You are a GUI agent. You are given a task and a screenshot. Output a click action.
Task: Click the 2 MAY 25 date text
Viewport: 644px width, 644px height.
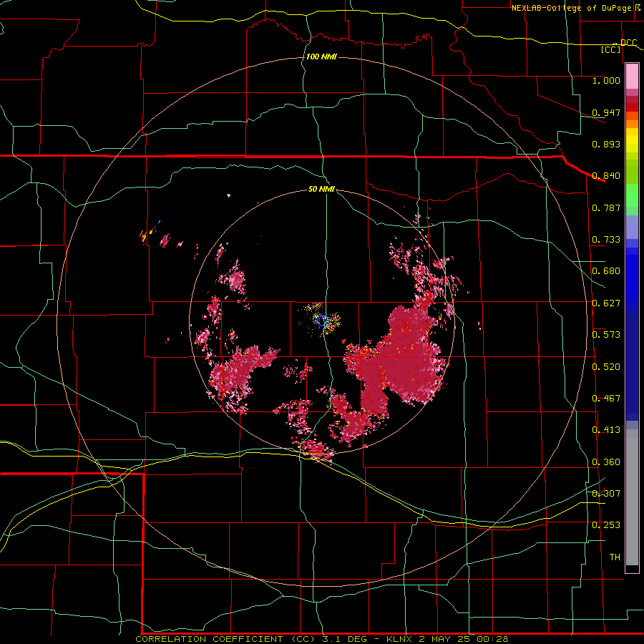coord(444,639)
